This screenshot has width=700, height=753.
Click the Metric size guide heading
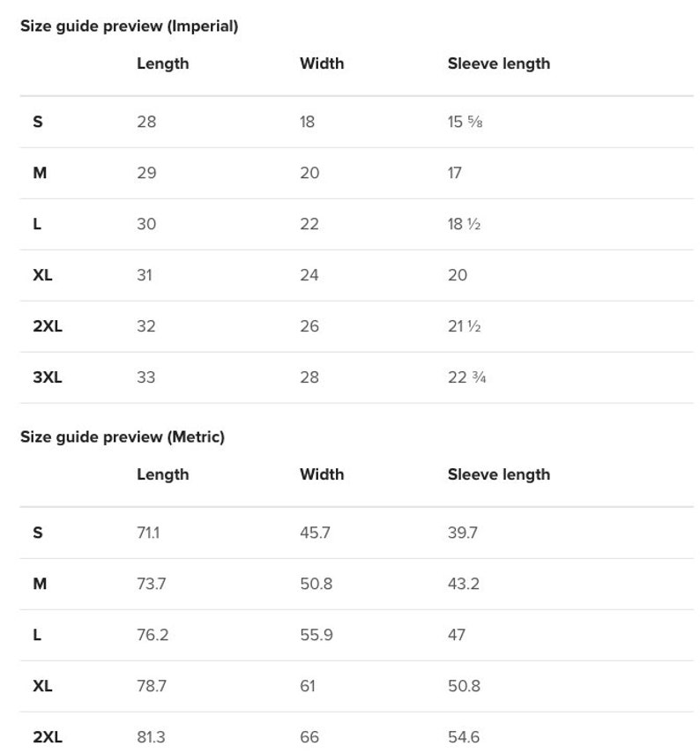tap(123, 437)
